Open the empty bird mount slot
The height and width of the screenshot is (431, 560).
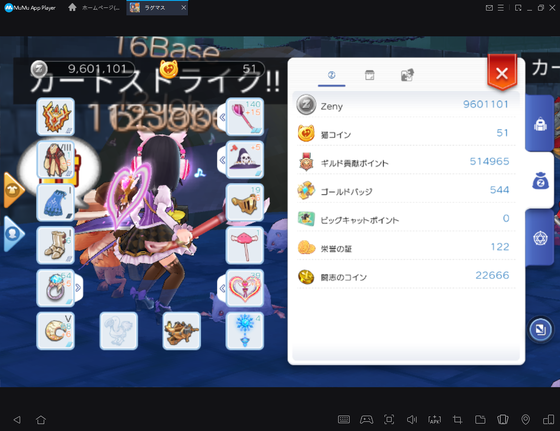pos(119,331)
